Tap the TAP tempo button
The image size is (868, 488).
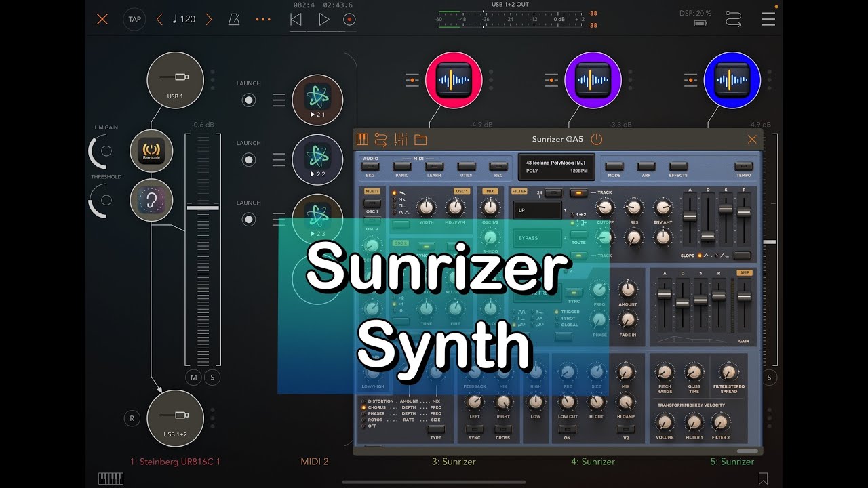pos(135,19)
